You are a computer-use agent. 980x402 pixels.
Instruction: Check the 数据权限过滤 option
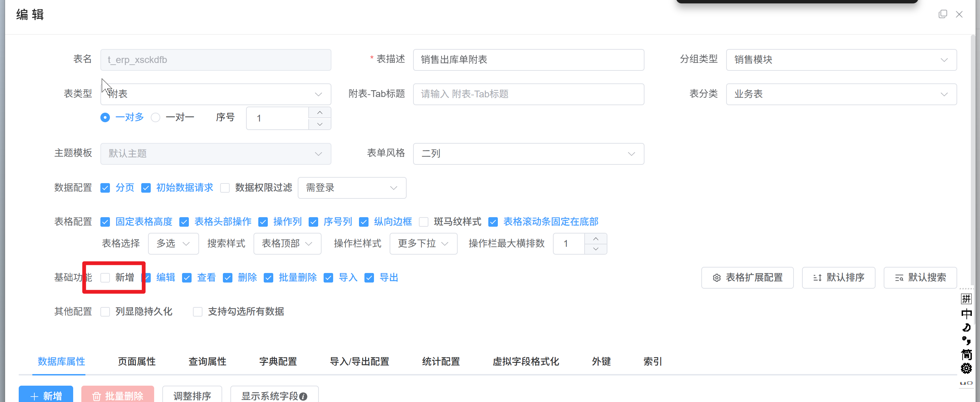tap(225, 188)
